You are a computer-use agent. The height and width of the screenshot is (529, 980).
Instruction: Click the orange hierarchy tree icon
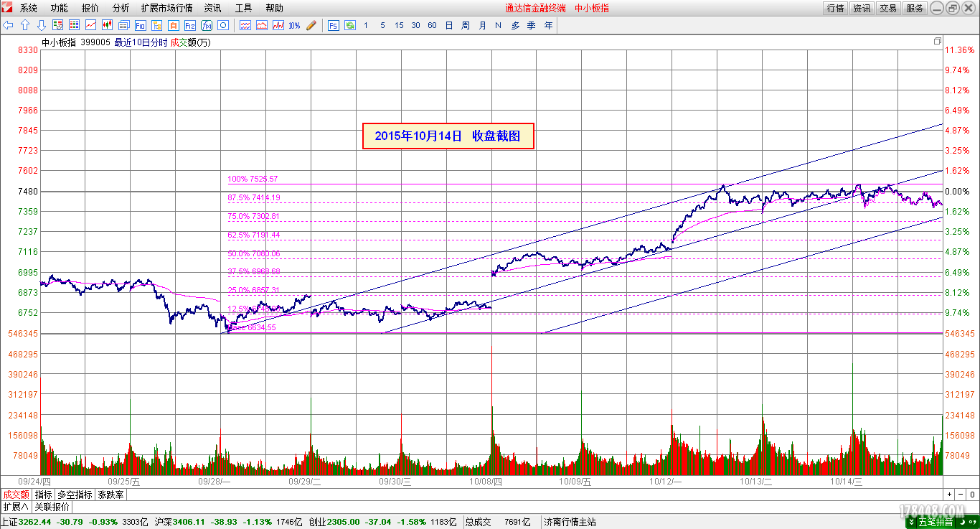pyautogui.click(x=156, y=25)
